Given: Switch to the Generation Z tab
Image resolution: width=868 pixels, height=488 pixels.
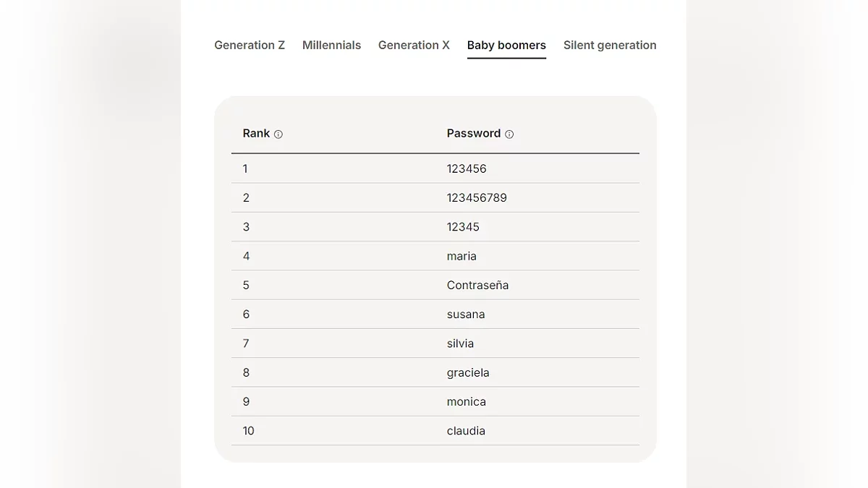Looking at the screenshot, I should coord(250,45).
